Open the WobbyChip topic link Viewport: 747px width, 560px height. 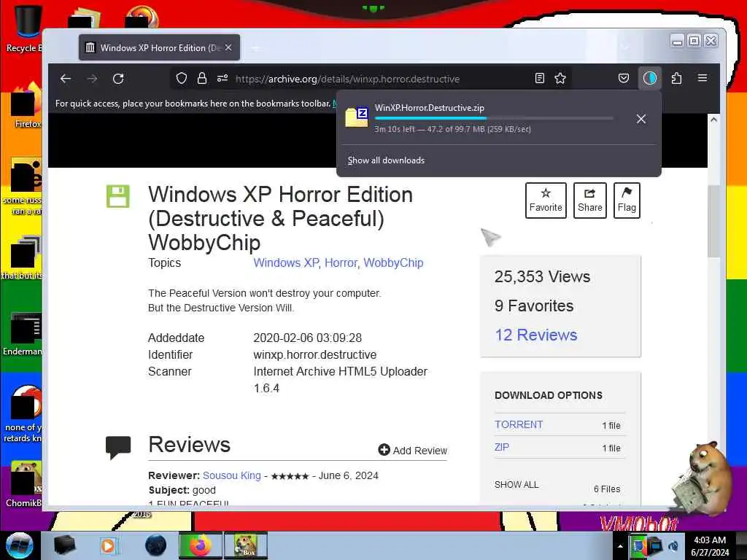[393, 262]
